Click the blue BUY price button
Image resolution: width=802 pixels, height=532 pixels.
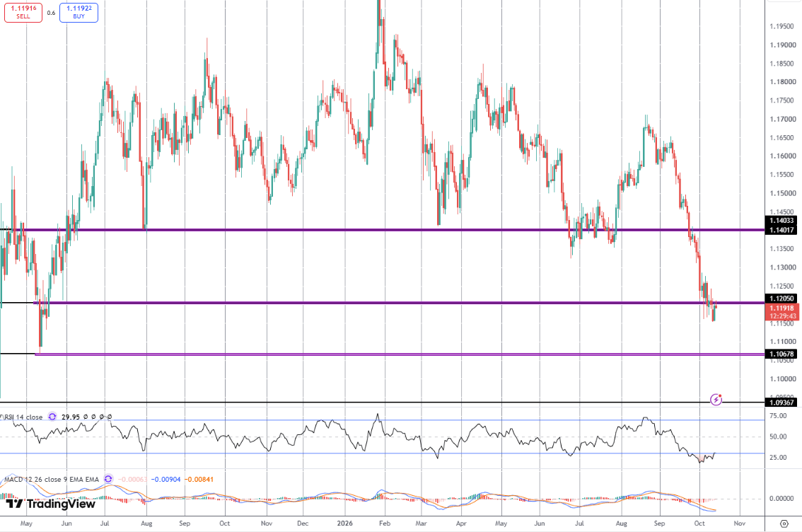point(79,12)
